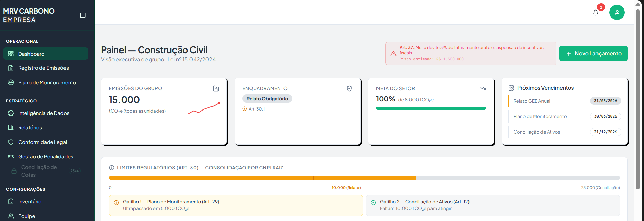Open the Gatilho 1 Plano de Monitoramento box
Viewport: 644px width, 221px height.
(236, 205)
